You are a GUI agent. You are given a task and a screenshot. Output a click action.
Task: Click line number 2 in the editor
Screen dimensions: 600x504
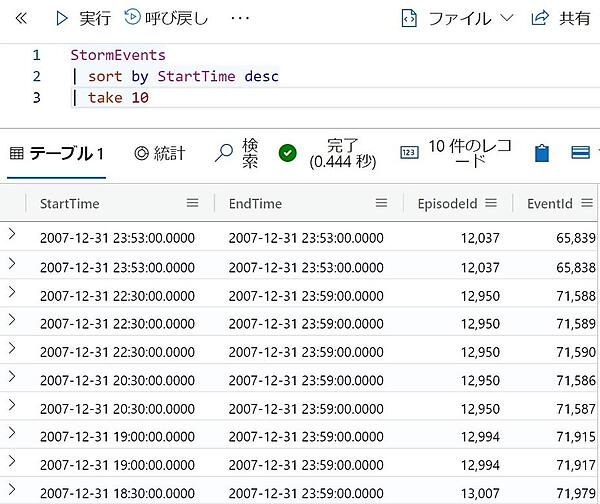36,76
